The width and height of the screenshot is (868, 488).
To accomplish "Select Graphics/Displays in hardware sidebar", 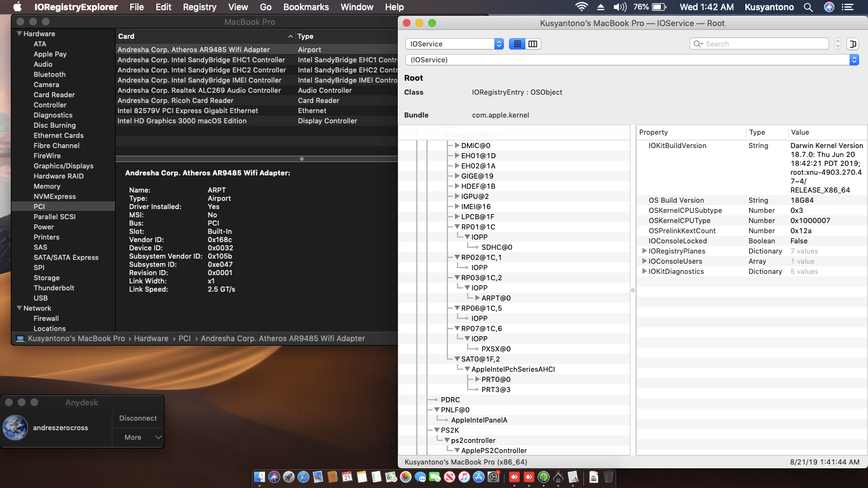I will [64, 166].
